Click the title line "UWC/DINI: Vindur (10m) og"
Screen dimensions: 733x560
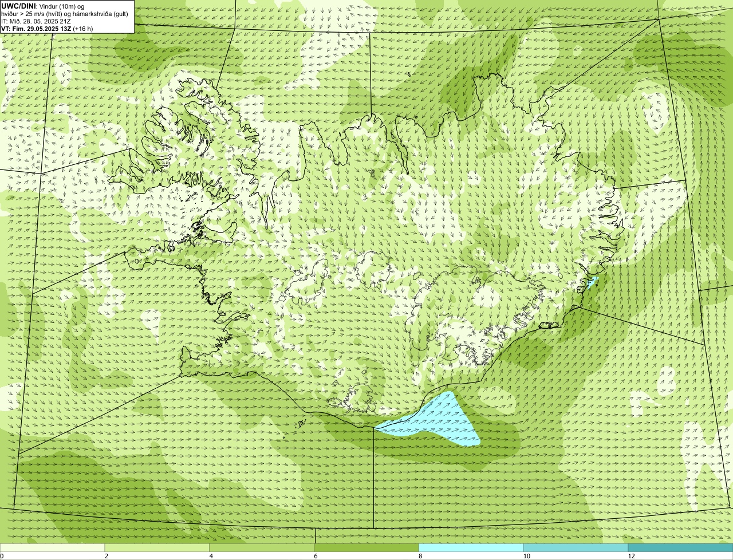pos(42,6)
